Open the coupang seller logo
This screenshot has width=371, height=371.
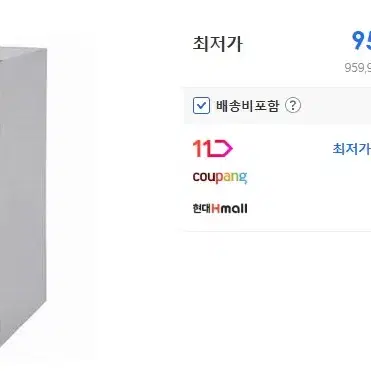pyautogui.click(x=220, y=177)
